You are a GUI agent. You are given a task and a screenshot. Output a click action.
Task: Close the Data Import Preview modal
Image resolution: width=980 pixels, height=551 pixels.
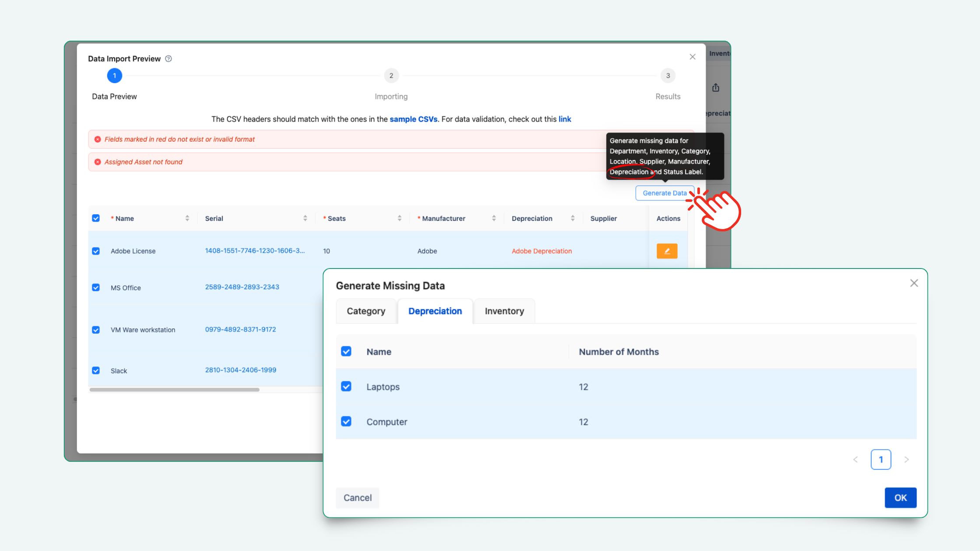pos(693,57)
